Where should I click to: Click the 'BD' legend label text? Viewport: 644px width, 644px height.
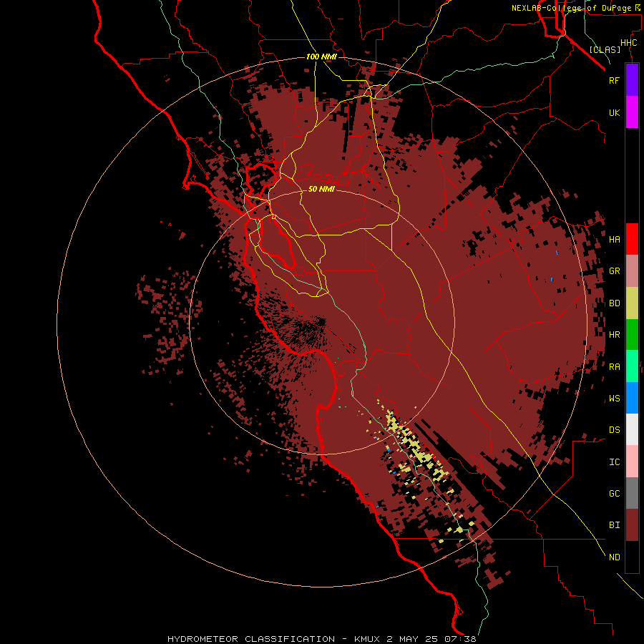614,303
